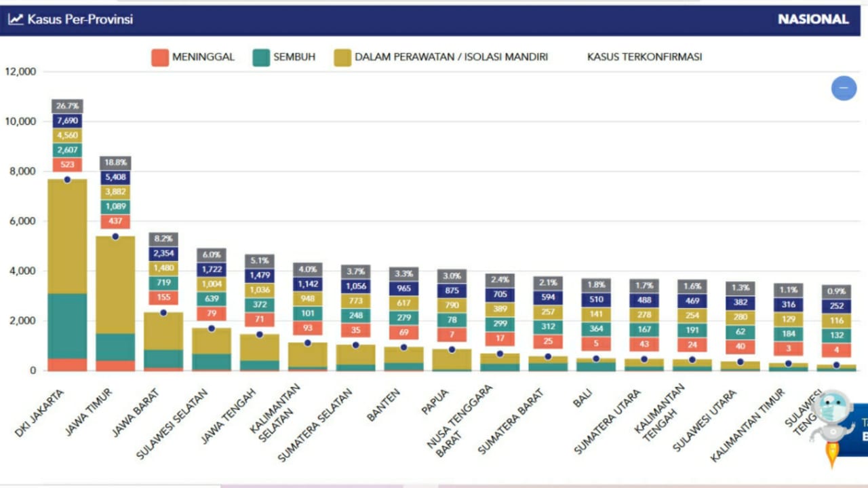The image size is (868, 488).
Task: Toggle the SEMBUH legend series
Action: click(284, 58)
